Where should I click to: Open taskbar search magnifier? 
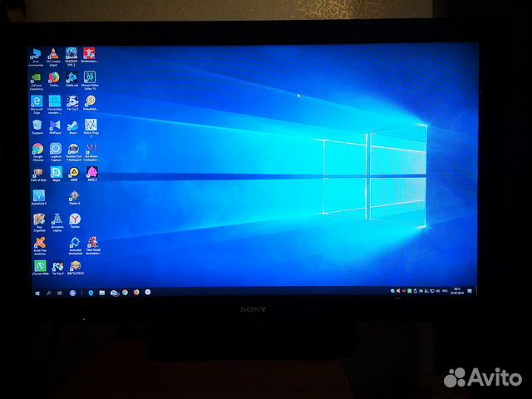click(48, 293)
